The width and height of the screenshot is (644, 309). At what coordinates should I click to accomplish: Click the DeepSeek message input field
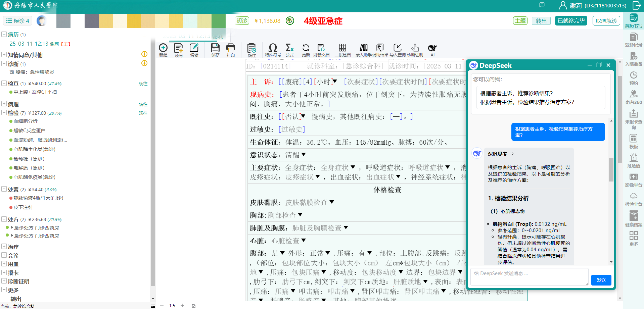pos(530,277)
